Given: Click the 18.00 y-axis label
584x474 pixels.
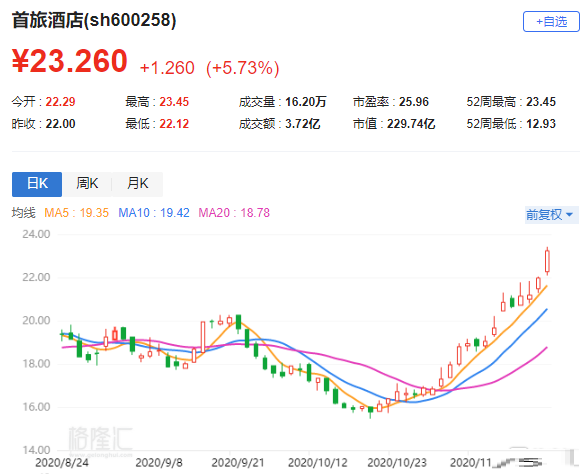Looking at the screenshot, I should [36, 364].
